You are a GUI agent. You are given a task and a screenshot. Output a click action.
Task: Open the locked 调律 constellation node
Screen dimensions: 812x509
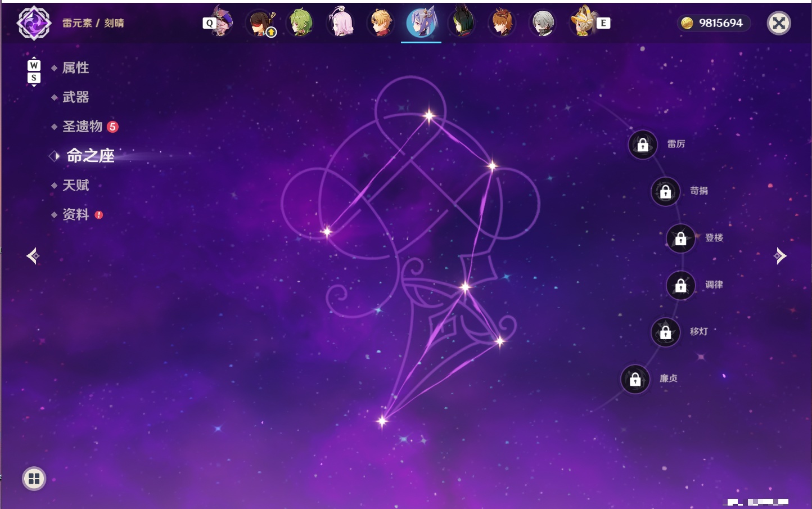(x=681, y=285)
